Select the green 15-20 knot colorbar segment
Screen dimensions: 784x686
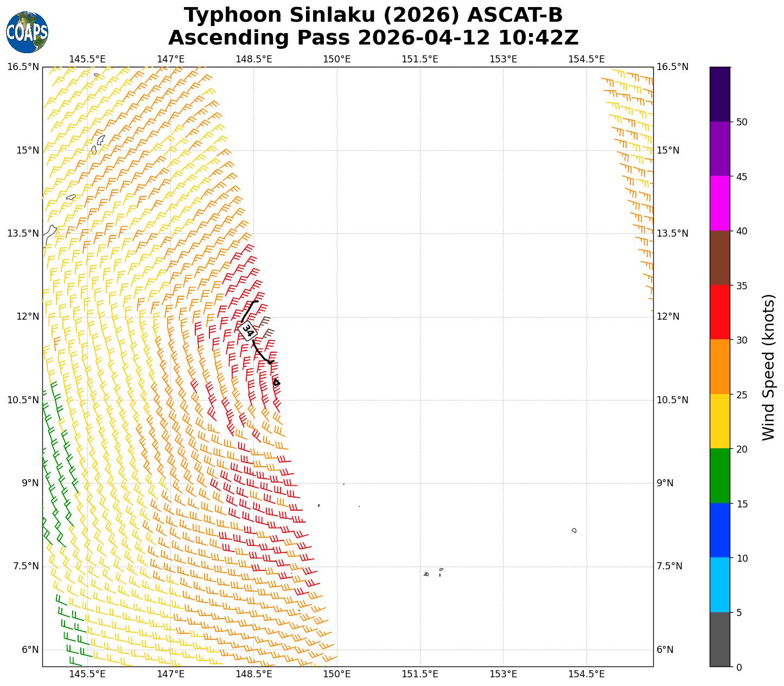tap(720, 475)
